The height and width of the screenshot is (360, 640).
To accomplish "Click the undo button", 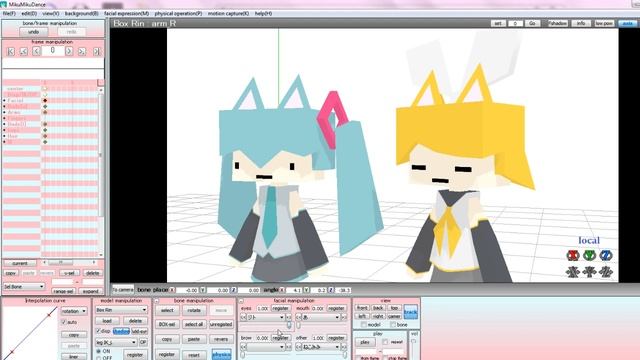I will click(x=33, y=32).
